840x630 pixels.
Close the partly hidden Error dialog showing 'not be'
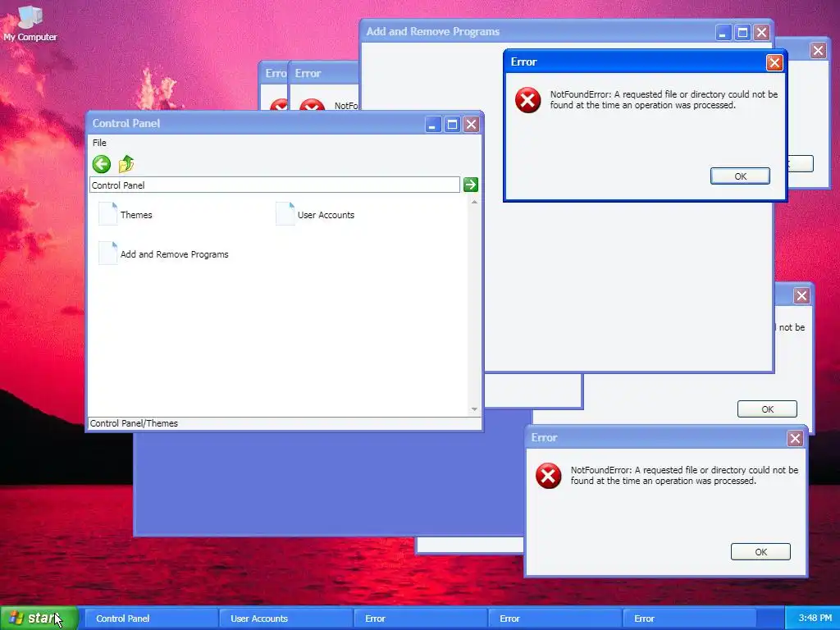tap(801, 295)
